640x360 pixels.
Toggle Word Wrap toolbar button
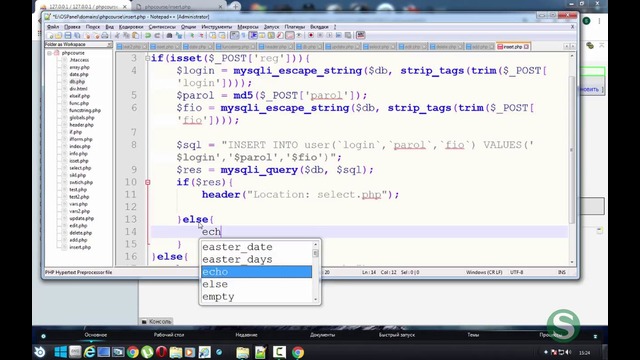point(234,36)
